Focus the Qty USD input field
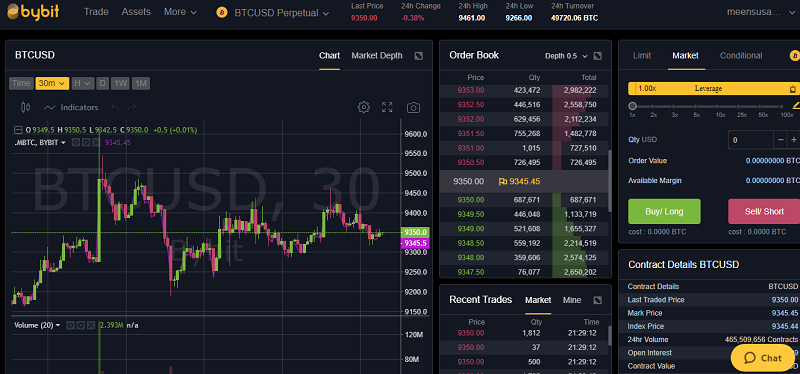Image resolution: width=800 pixels, height=374 pixels. click(x=751, y=139)
